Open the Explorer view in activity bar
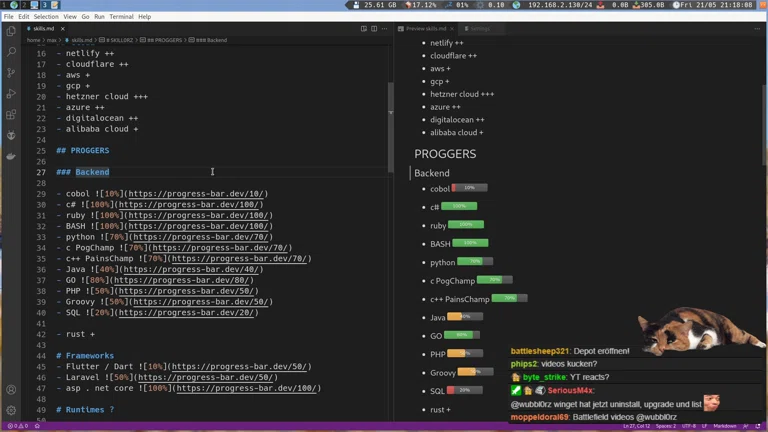 (11, 30)
